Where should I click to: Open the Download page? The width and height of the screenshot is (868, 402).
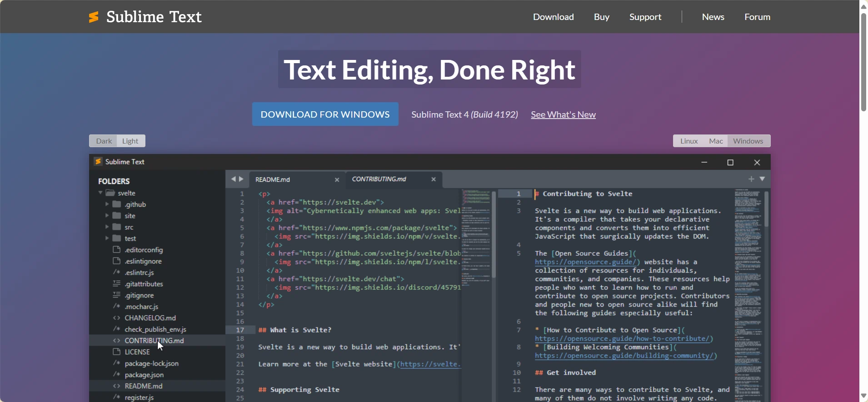pos(553,17)
